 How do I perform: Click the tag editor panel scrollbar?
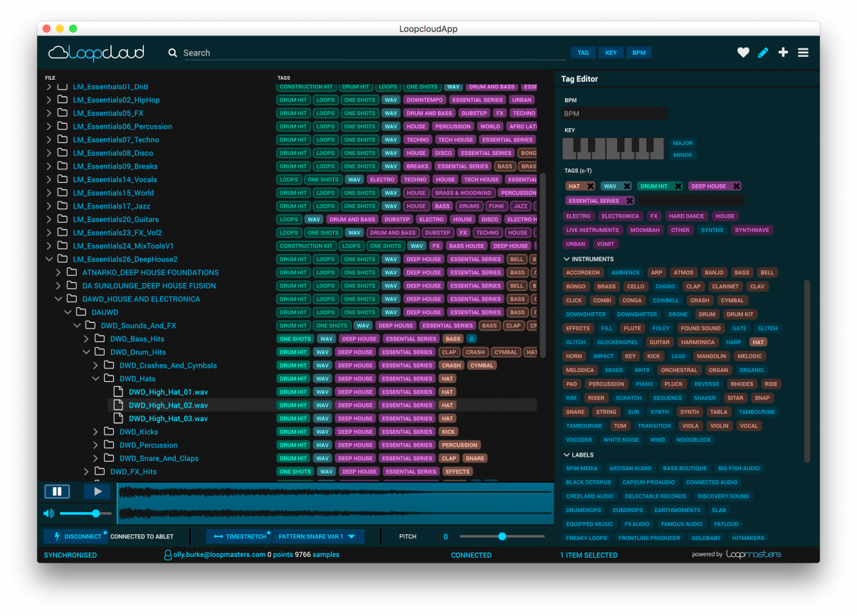tap(807, 370)
